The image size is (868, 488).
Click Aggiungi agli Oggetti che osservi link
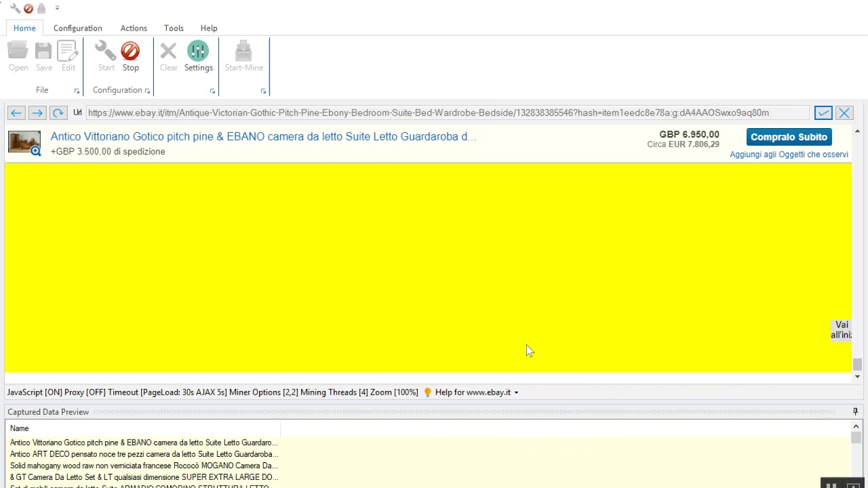point(789,155)
